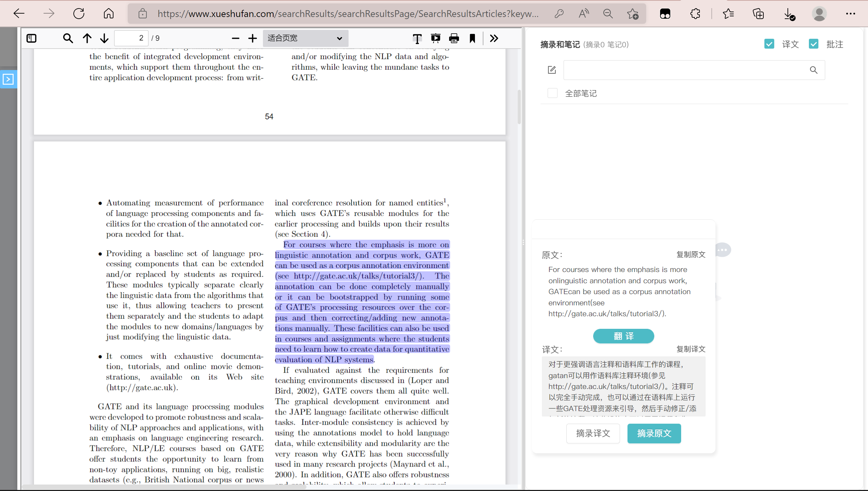Screen dimensions: 868x491
Task: Open the browser home page
Action: (109, 14)
